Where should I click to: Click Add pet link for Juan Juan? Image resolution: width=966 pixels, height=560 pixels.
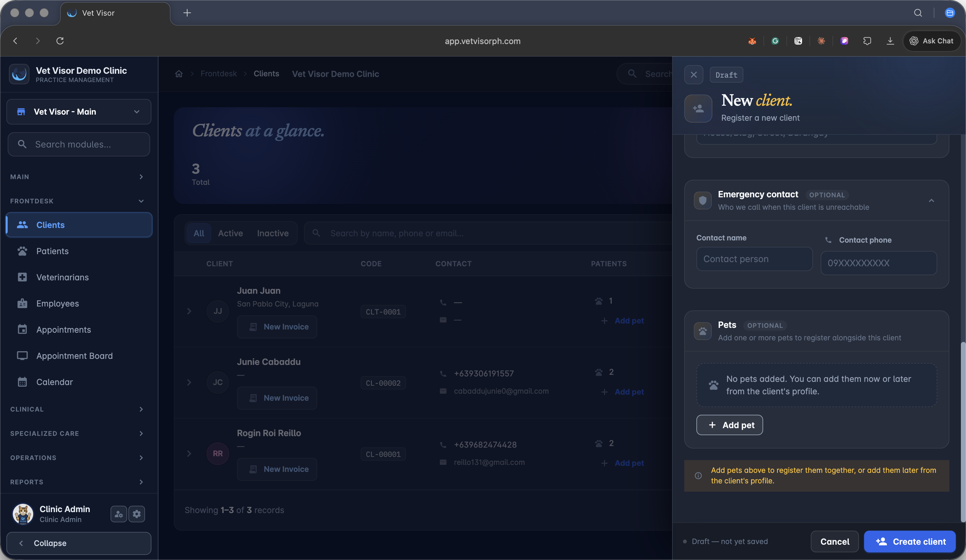tap(623, 321)
